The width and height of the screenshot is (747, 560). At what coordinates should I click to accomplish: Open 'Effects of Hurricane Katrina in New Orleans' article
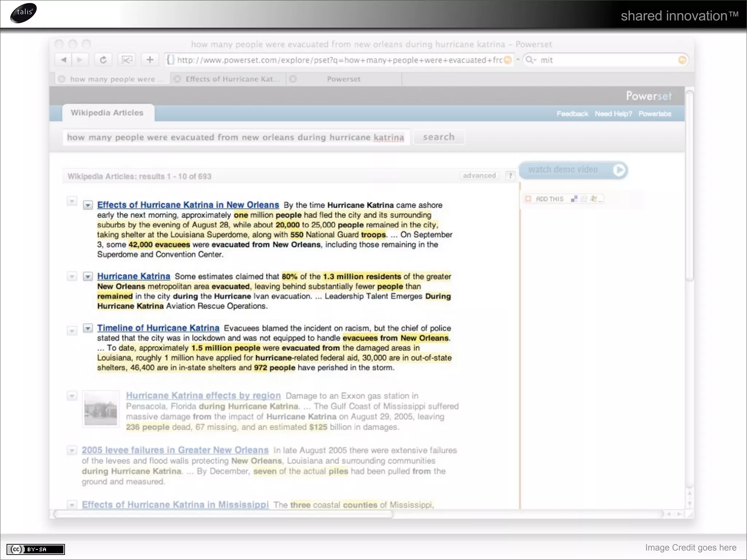click(188, 205)
